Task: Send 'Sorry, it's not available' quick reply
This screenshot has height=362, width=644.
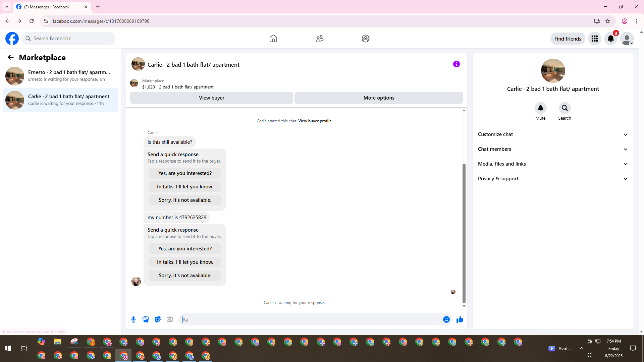Action: pos(185,276)
